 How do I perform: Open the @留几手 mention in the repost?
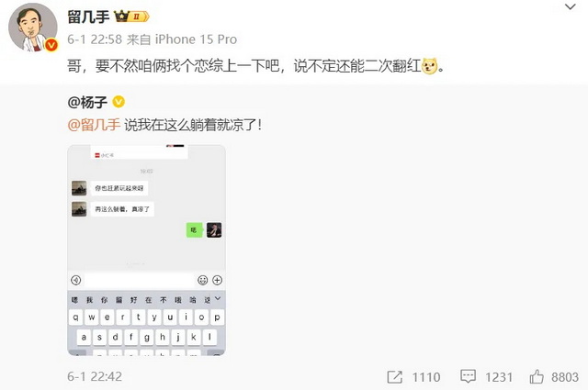pos(94,125)
